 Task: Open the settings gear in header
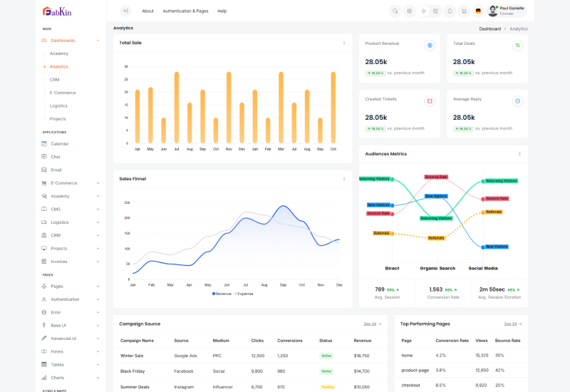coord(409,11)
